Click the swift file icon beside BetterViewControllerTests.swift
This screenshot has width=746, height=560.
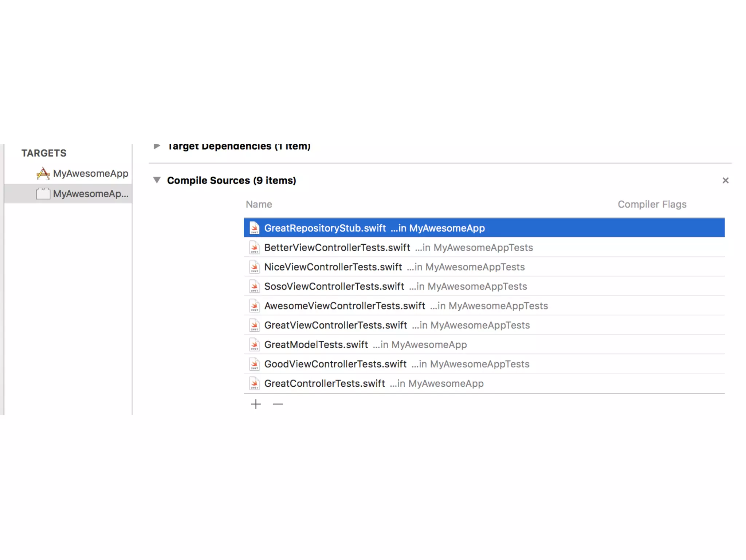coord(254,248)
